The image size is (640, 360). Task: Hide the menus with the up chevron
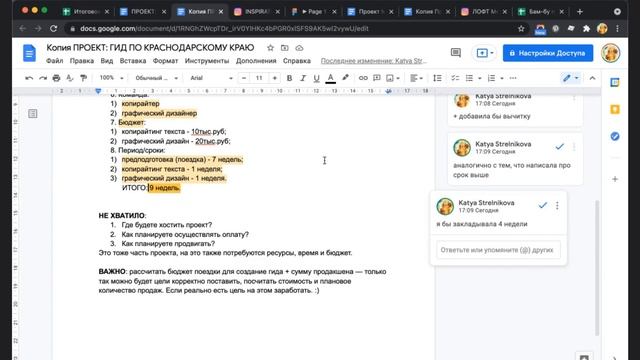pos(592,78)
